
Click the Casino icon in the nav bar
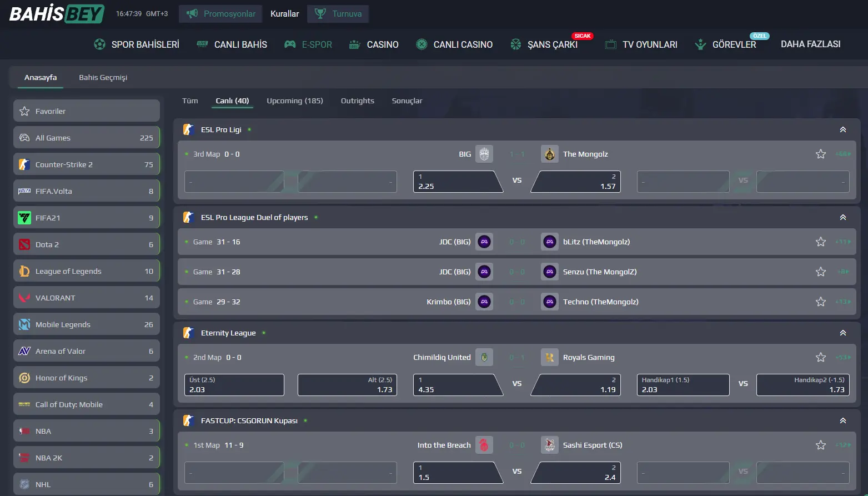[x=355, y=44]
